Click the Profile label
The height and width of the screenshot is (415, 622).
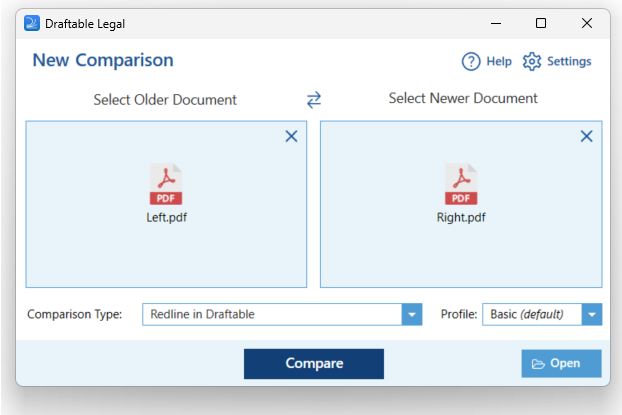(459, 314)
